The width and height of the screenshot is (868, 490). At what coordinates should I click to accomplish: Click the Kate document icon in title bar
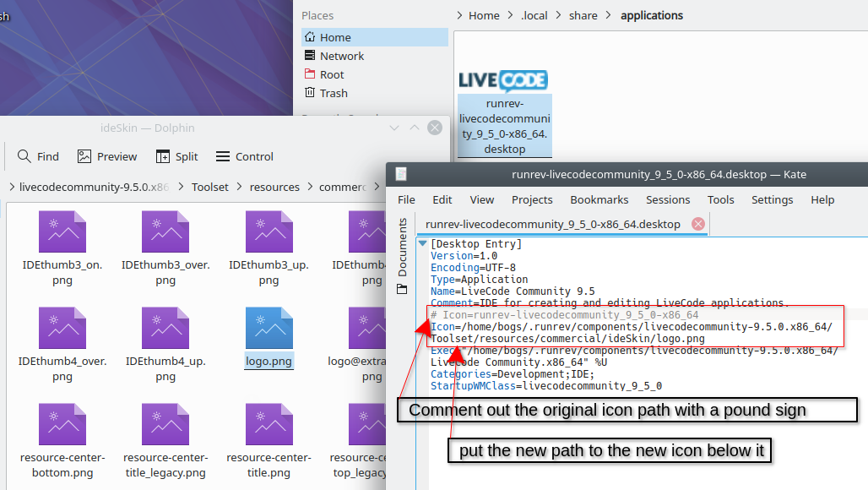click(x=401, y=174)
